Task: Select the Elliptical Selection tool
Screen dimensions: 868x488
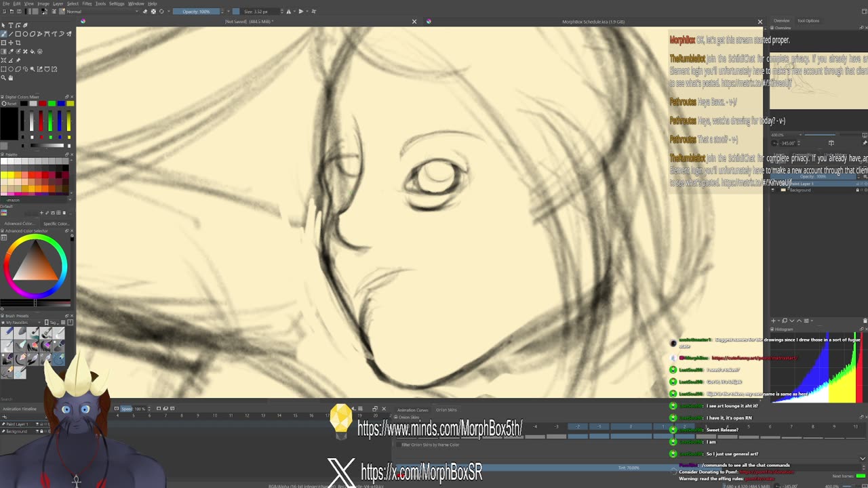Action: 11,69
